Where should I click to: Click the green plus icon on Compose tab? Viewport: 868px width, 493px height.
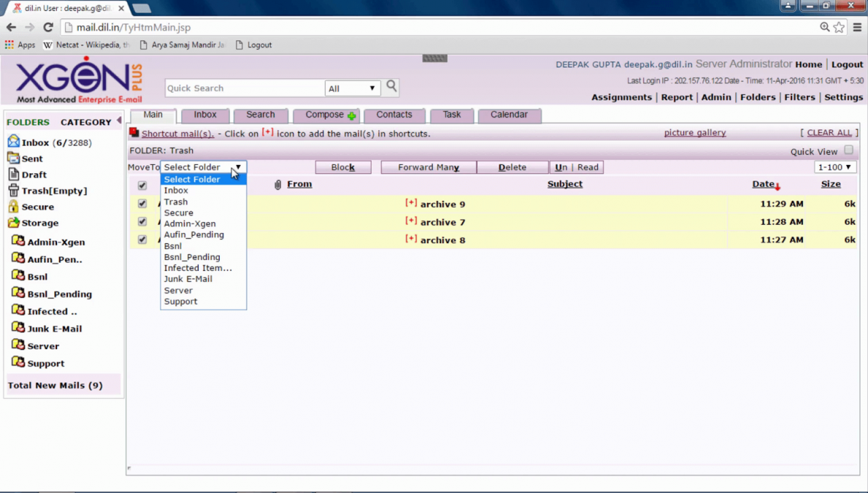pyautogui.click(x=351, y=115)
